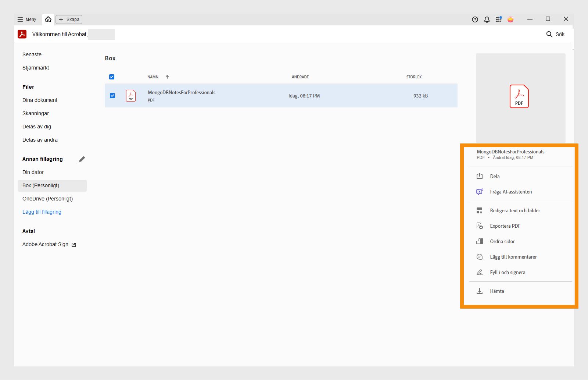Click the Fråga AI-assistenten icon

point(480,192)
